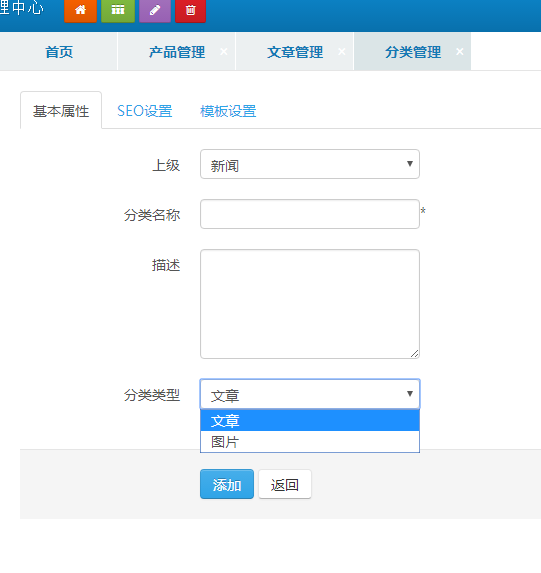Click the red trash delete icon
Viewport: 541px width, 573px height.
tap(190, 10)
